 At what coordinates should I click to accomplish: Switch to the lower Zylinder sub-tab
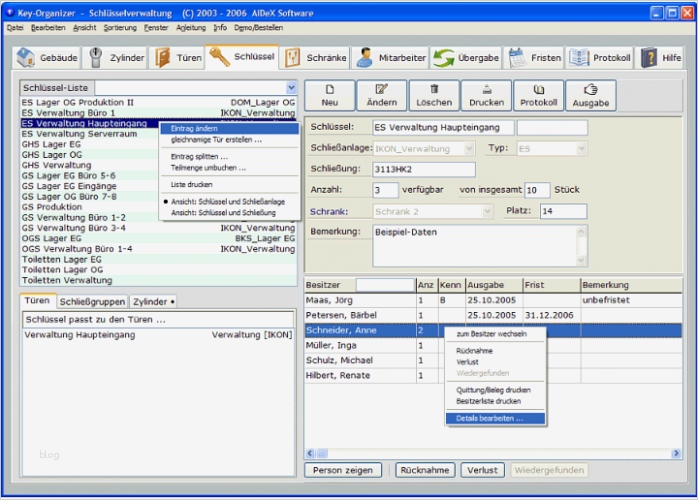154,302
